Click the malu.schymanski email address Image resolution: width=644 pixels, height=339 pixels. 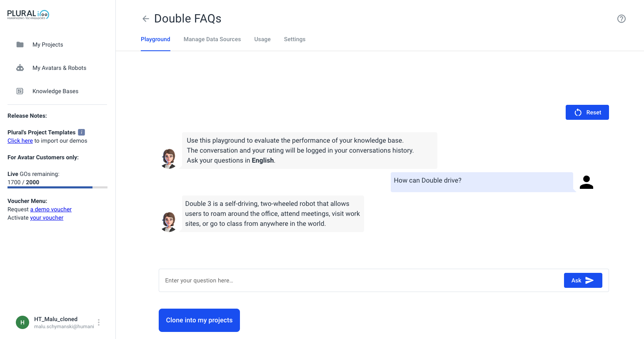(64, 327)
